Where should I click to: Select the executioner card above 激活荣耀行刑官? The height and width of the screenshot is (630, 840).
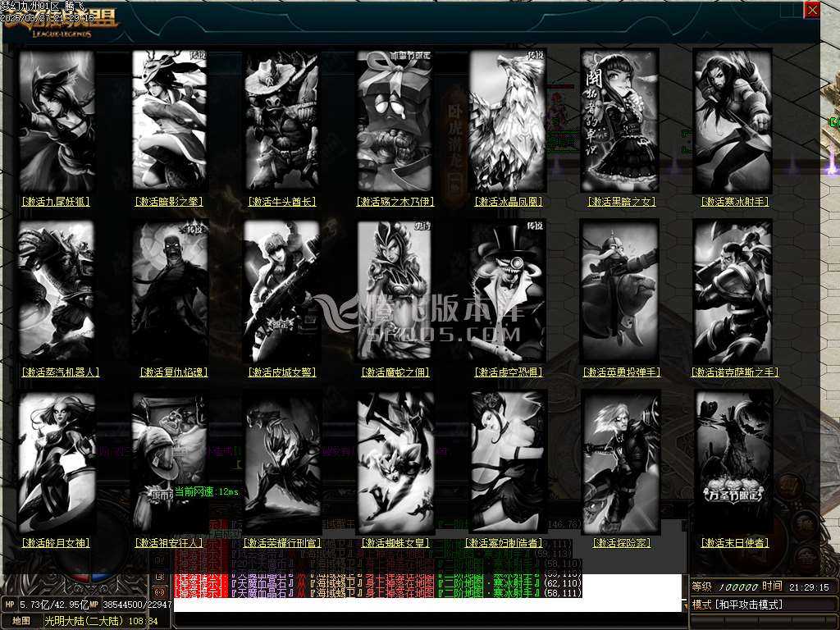[x=282, y=463]
